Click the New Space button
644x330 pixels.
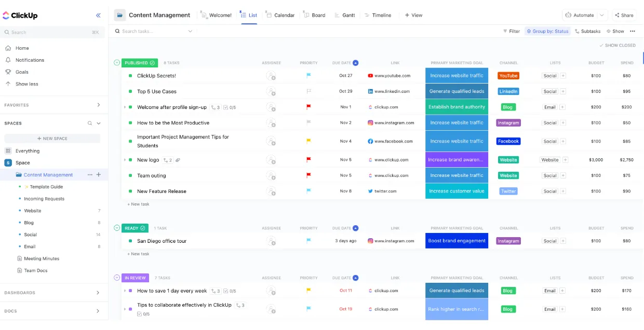tap(52, 139)
